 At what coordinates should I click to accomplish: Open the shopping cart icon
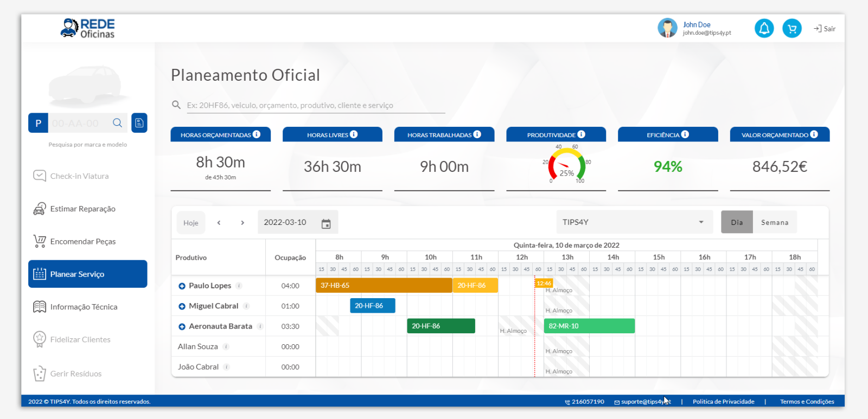[x=792, y=28]
